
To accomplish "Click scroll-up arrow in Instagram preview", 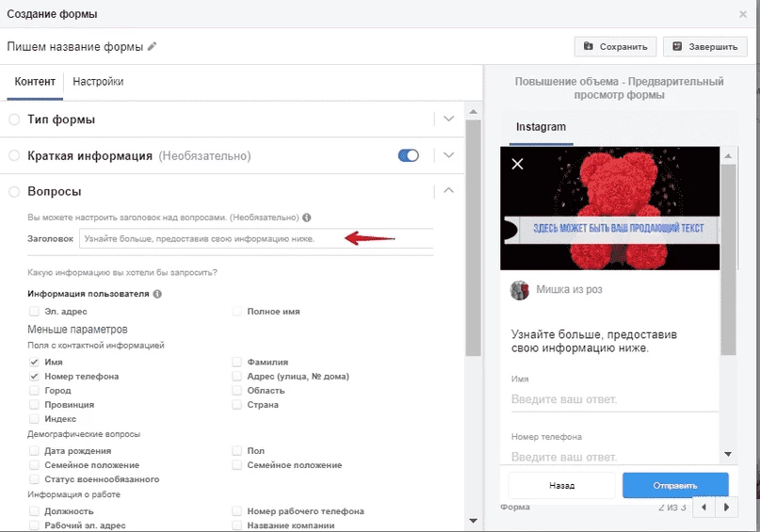I will (x=728, y=156).
